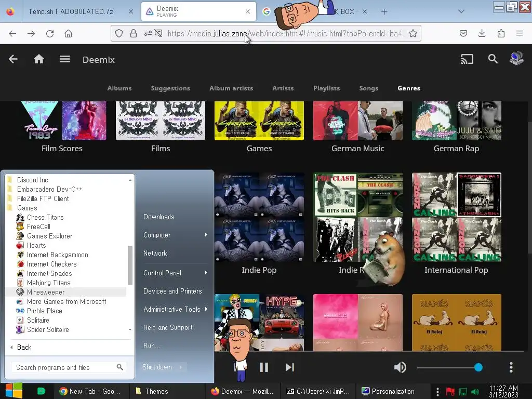Open Run... dialog

pyautogui.click(x=151, y=345)
